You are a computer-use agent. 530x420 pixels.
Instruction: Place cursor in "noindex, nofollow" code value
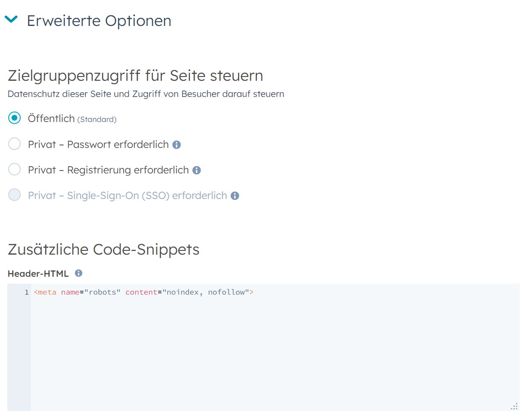pos(205,292)
